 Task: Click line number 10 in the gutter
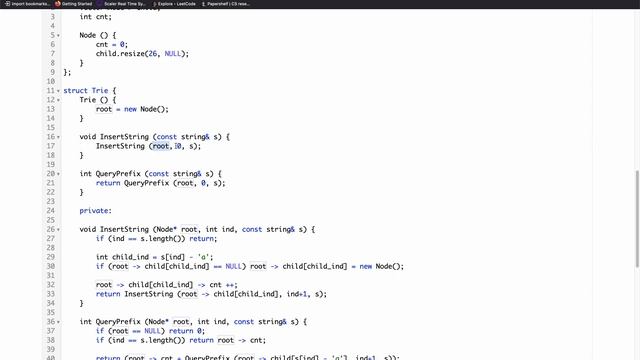click(x=51, y=81)
